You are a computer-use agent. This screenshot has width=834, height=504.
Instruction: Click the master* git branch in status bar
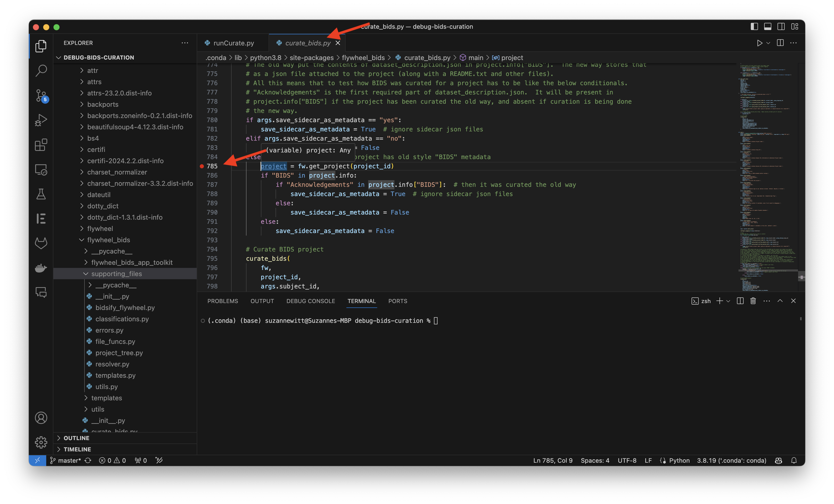point(66,460)
